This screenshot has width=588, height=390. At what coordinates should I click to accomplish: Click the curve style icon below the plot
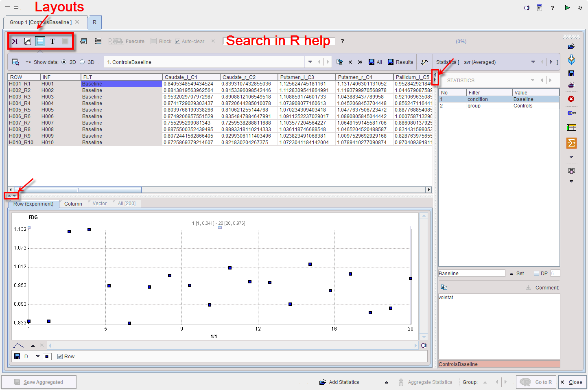click(x=19, y=346)
